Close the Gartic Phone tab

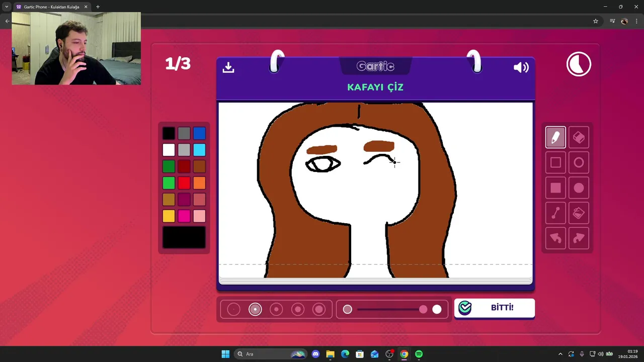[86, 7]
